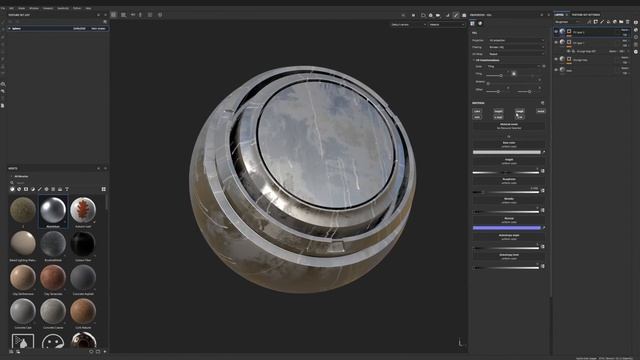Viewport: 640px width, 360px height.
Task: Click the add mask icon in Layers toolbar
Action: (x=596, y=22)
